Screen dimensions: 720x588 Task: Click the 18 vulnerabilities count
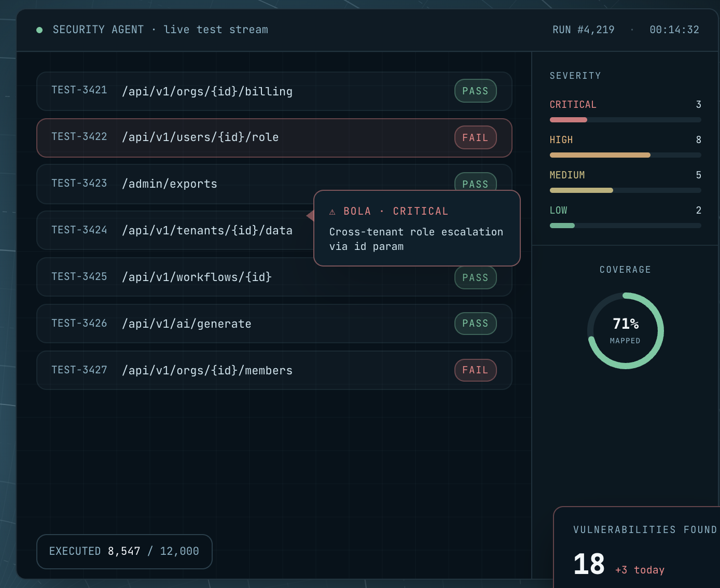pos(589,564)
